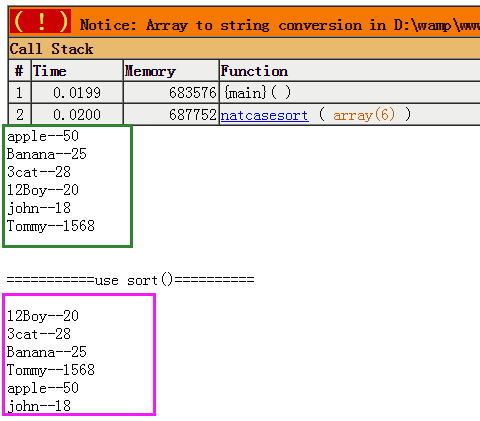
Task: Click the 'Memory' column header
Action: click(x=171, y=71)
